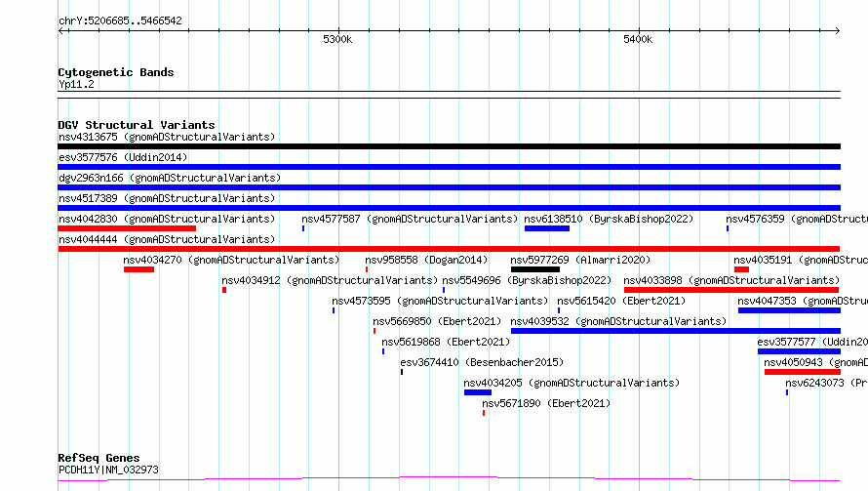868x491 pixels.
Task: Click the nsv4517389 blue bar
Action: [x=449, y=208]
